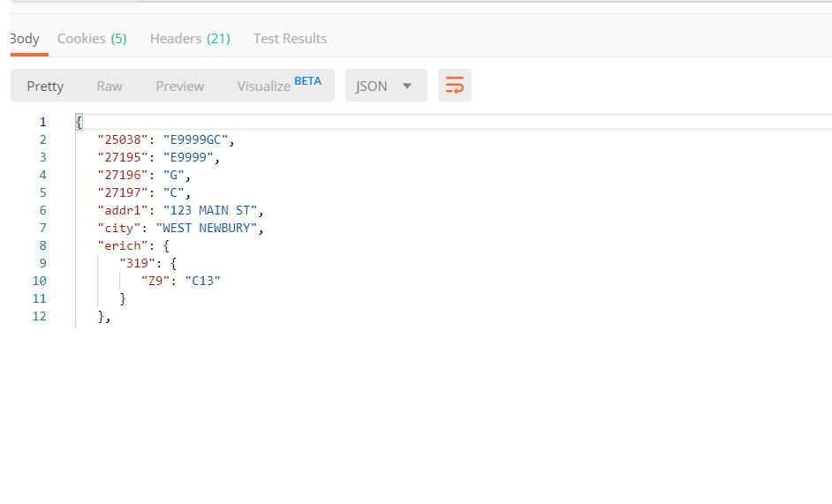Image resolution: width=832 pixels, height=504 pixels.
Task: Select the Pretty view button
Action: [x=45, y=86]
